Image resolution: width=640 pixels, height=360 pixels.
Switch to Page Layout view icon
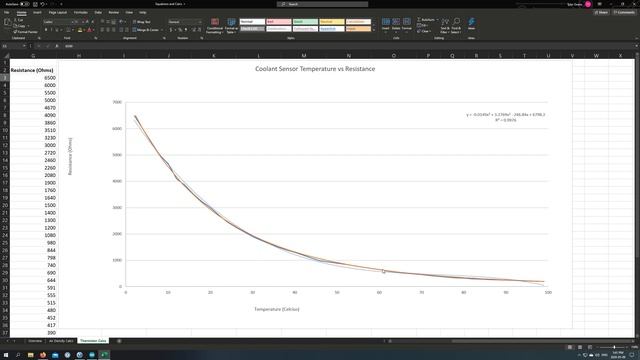coord(580,347)
